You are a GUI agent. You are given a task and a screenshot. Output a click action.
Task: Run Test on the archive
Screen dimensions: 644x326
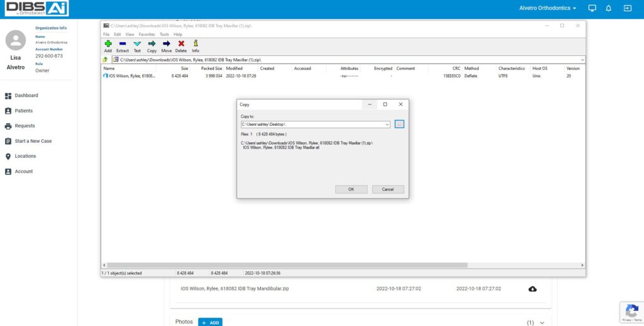click(137, 44)
